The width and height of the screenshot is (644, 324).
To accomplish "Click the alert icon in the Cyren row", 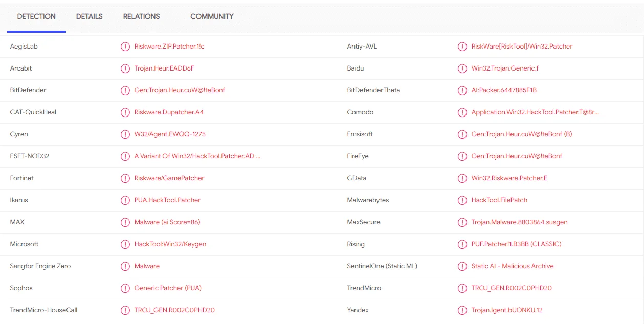I will 125,134.
